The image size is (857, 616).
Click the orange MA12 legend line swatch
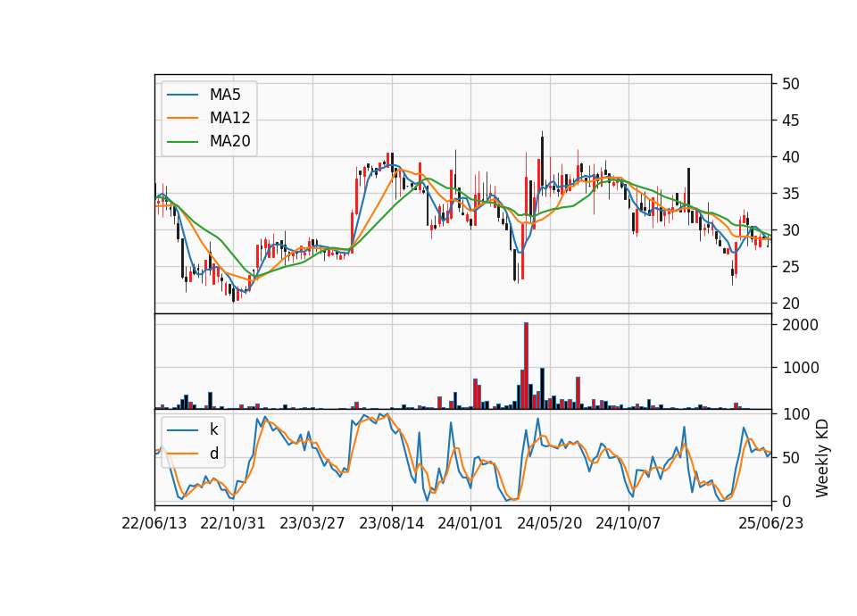point(182,118)
